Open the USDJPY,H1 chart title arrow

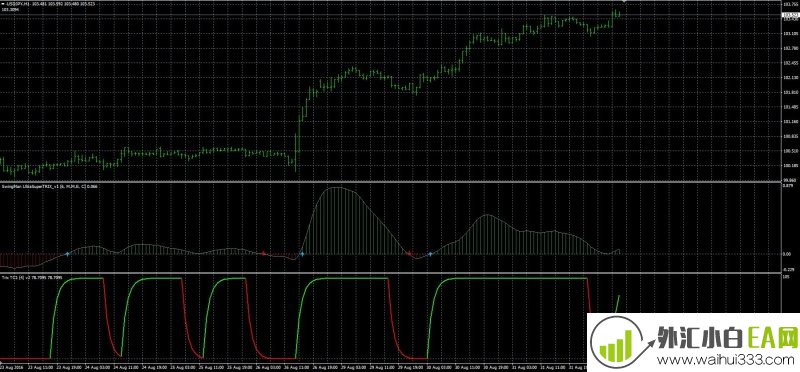(x=2, y=5)
